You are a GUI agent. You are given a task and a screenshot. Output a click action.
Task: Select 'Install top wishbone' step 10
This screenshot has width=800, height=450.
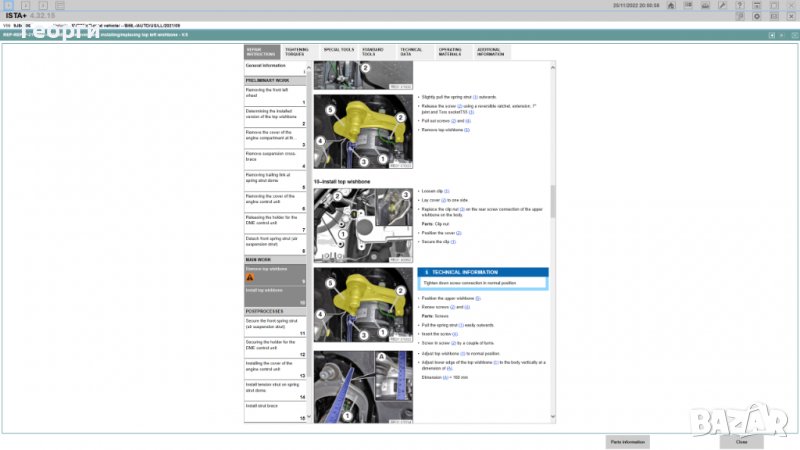point(276,293)
